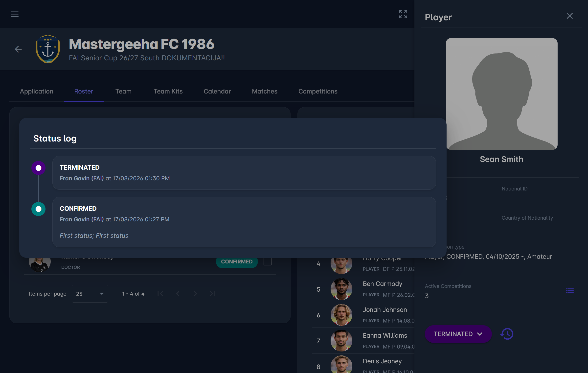Select the TERMINATED status log marker
The image size is (588, 373).
coord(38,168)
